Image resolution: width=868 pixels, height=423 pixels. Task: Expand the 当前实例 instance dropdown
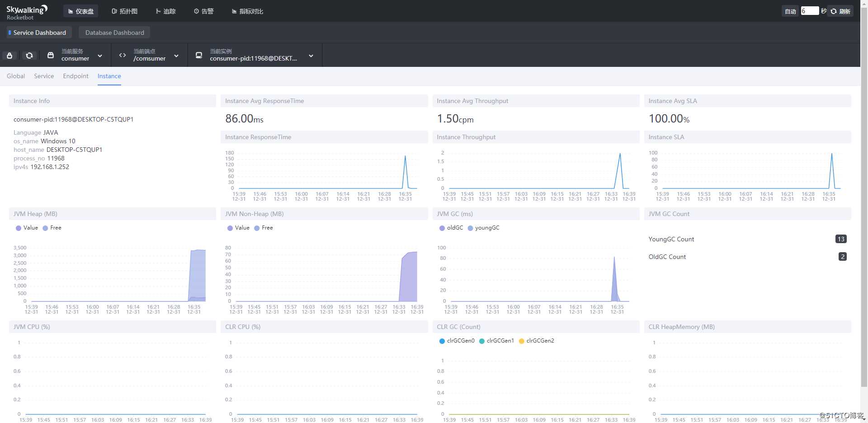pyautogui.click(x=311, y=56)
